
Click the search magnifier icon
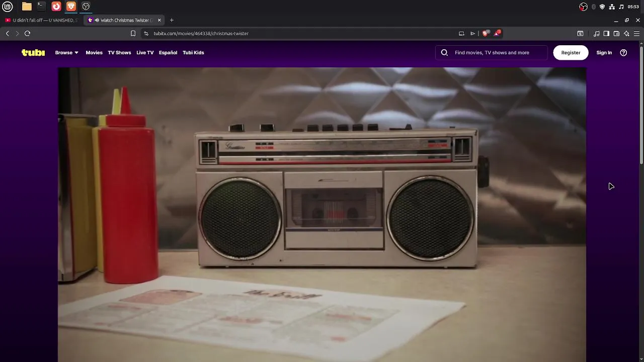(x=444, y=52)
